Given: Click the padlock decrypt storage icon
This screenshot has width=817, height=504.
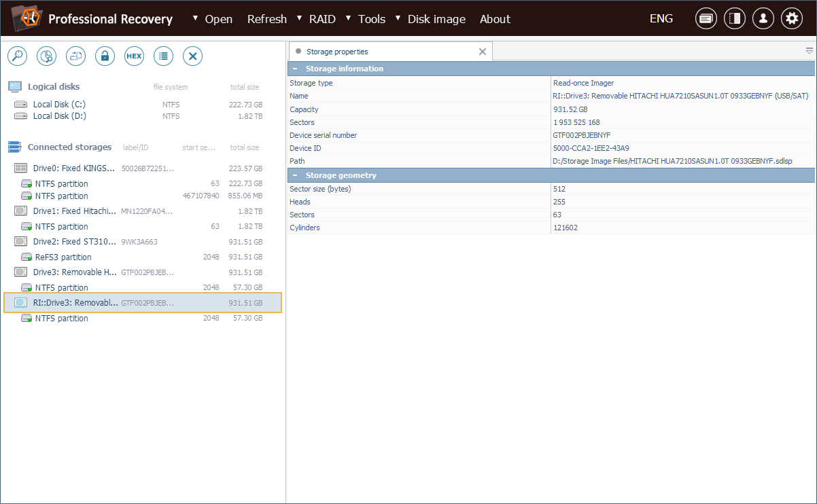Looking at the screenshot, I should (x=105, y=56).
